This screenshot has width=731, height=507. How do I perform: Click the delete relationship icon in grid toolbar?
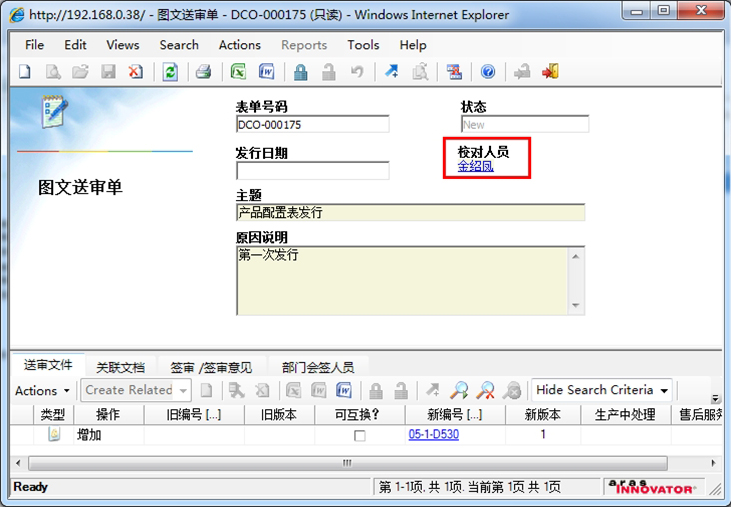(262, 391)
